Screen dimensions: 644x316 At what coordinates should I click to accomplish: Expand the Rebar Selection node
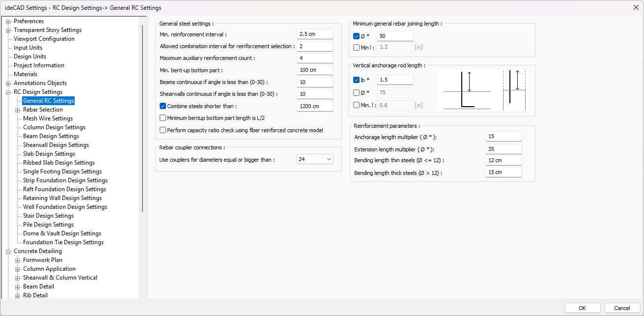(18, 110)
